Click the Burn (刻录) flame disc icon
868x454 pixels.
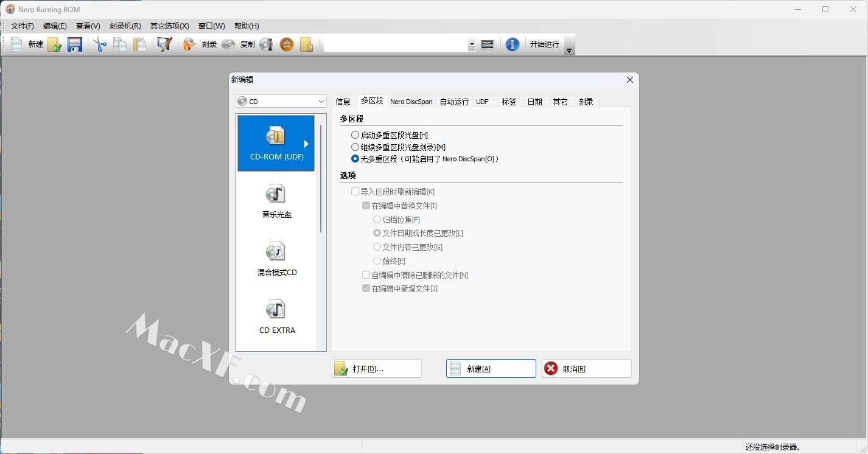[x=189, y=44]
